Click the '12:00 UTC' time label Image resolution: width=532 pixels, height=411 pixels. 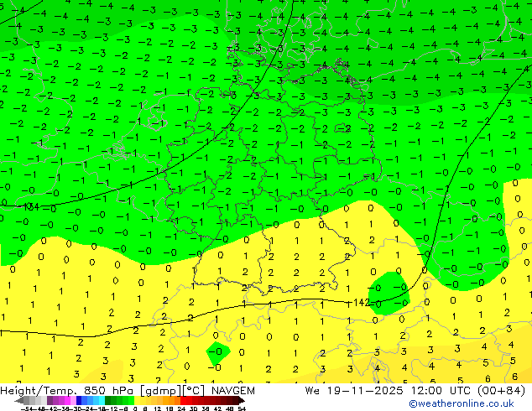[441, 391]
